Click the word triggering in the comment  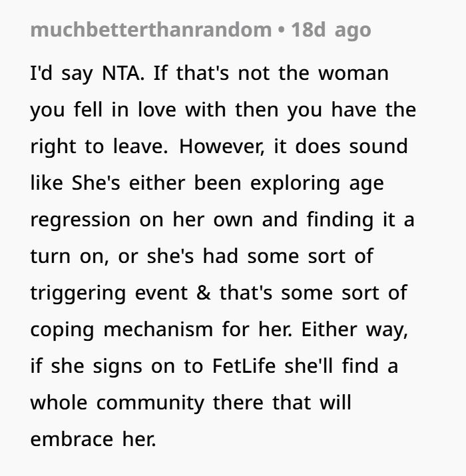pos(78,294)
